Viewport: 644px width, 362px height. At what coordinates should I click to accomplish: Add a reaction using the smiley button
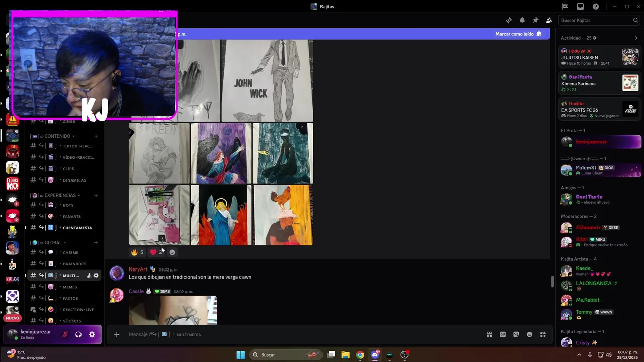pyautogui.click(x=172, y=252)
